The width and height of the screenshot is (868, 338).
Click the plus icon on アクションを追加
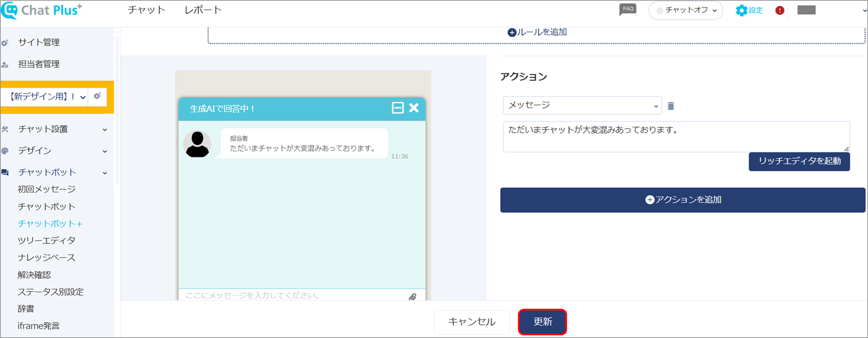[x=649, y=200]
